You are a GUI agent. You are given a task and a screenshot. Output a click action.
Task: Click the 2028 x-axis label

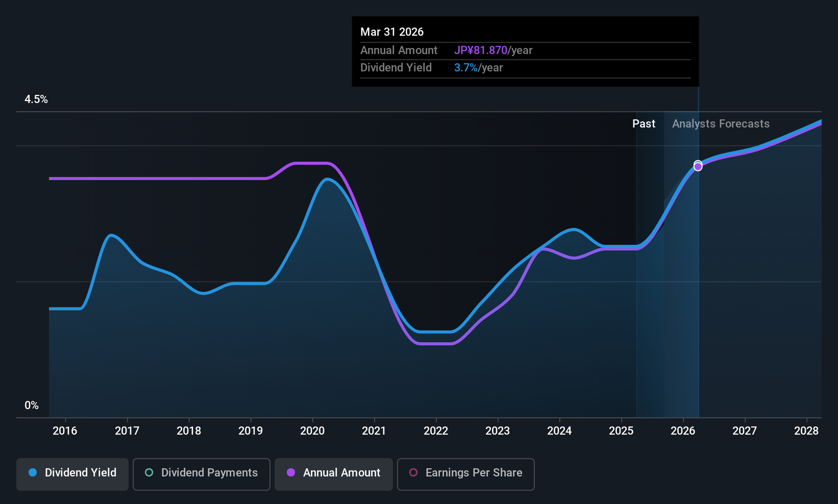pyautogui.click(x=806, y=431)
